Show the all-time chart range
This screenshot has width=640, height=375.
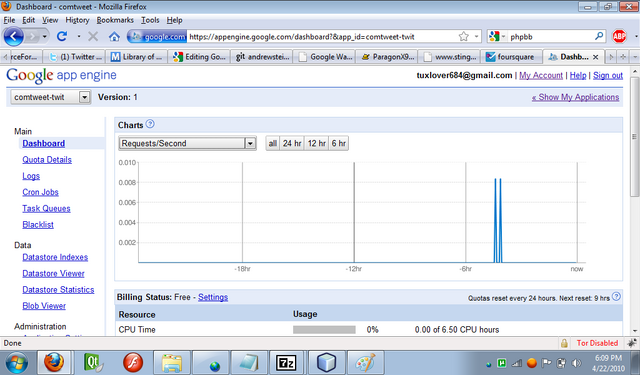(x=273, y=143)
